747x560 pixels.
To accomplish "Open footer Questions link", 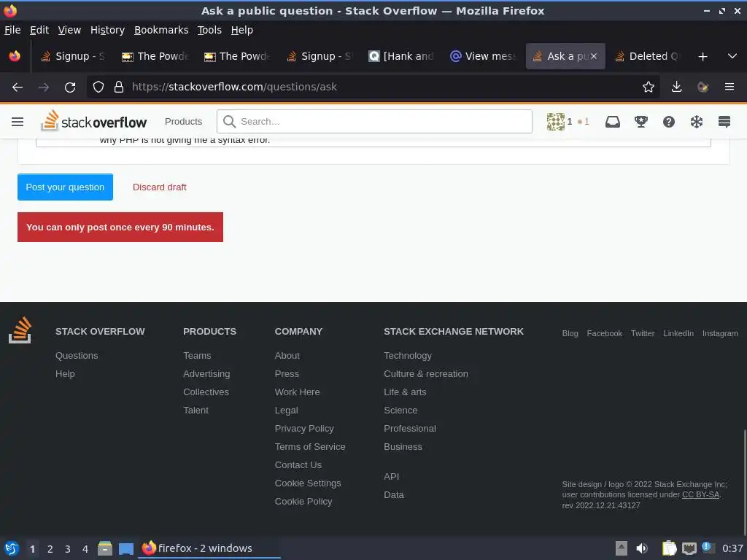I will (77, 356).
